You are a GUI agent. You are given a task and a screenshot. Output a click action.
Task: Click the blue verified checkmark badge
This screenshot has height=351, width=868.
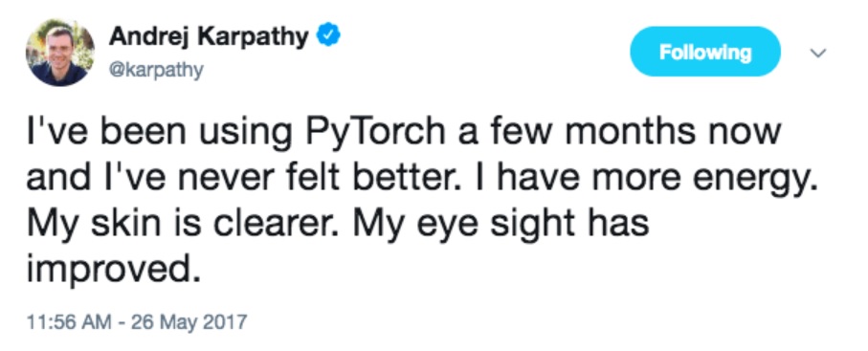click(x=327, y=36)
